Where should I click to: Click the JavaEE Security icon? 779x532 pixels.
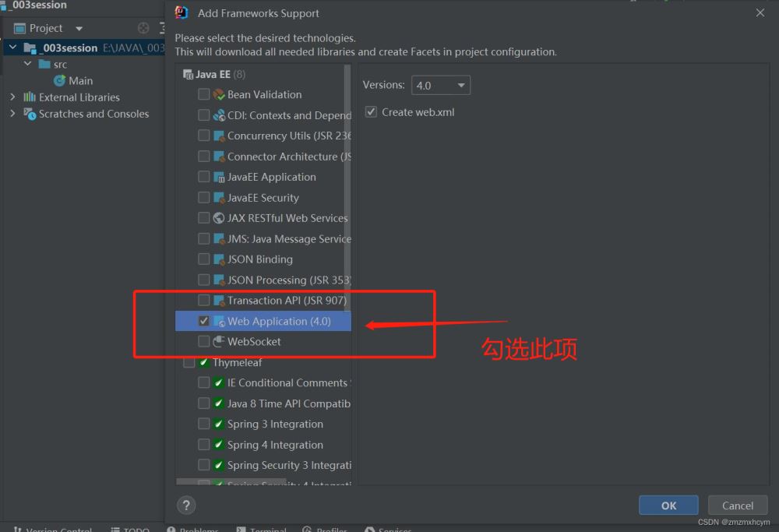(219, 198)
